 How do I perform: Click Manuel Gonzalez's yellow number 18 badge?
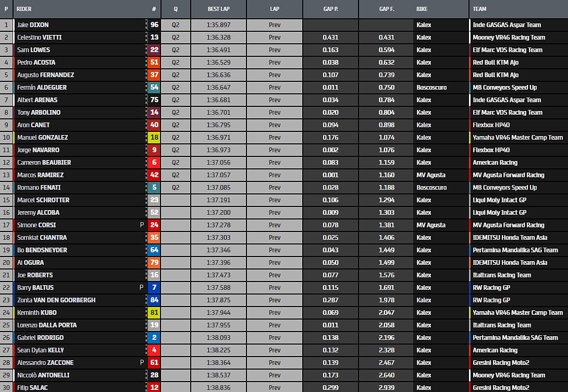(x=154, y=138)
